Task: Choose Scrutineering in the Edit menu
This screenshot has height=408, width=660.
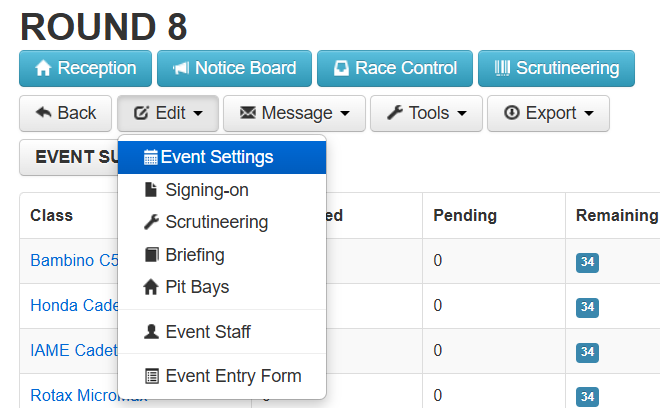Action: tap(216, 222)
